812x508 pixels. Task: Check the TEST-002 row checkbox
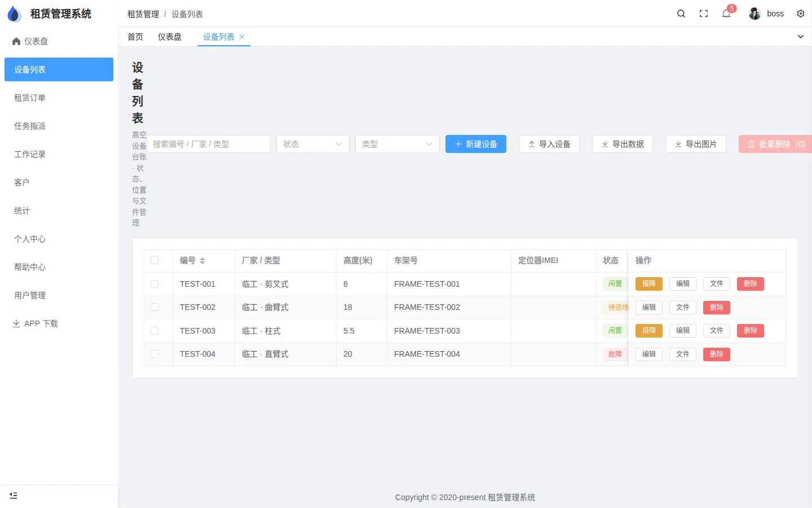(x=155, y=307)
